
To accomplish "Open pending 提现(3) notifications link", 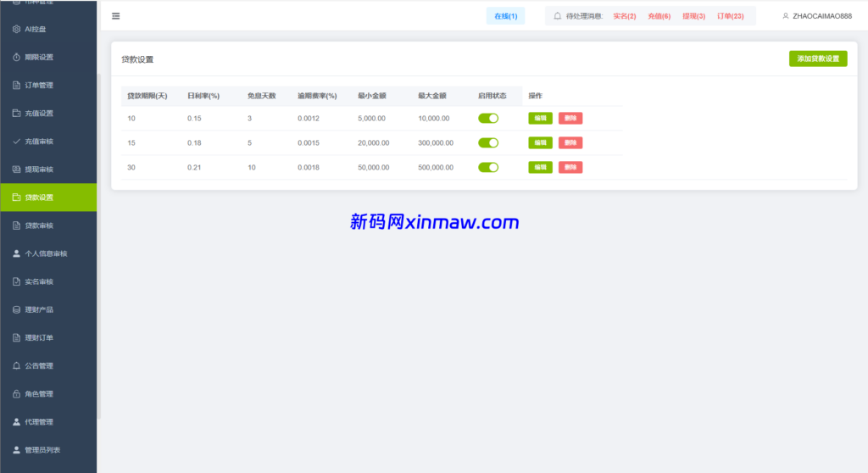I will pyautogui.click(x=693, y=16).
